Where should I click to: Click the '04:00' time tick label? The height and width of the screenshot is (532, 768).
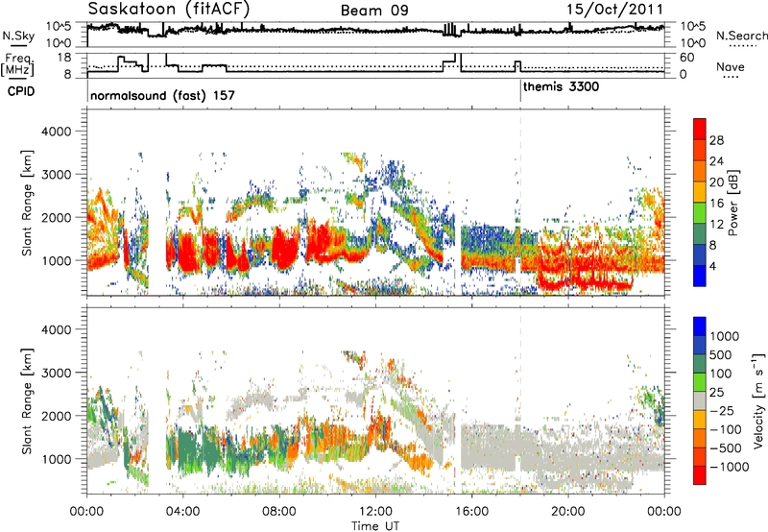(x=183, y=511)
